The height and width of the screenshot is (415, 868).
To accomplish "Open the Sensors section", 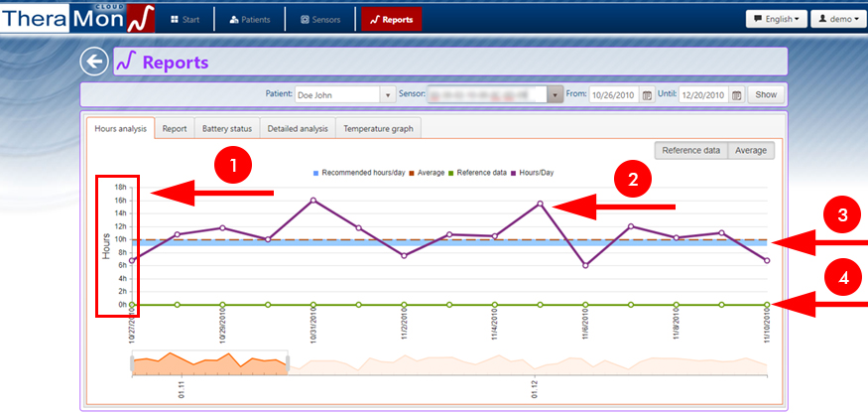I will (319, 19).
